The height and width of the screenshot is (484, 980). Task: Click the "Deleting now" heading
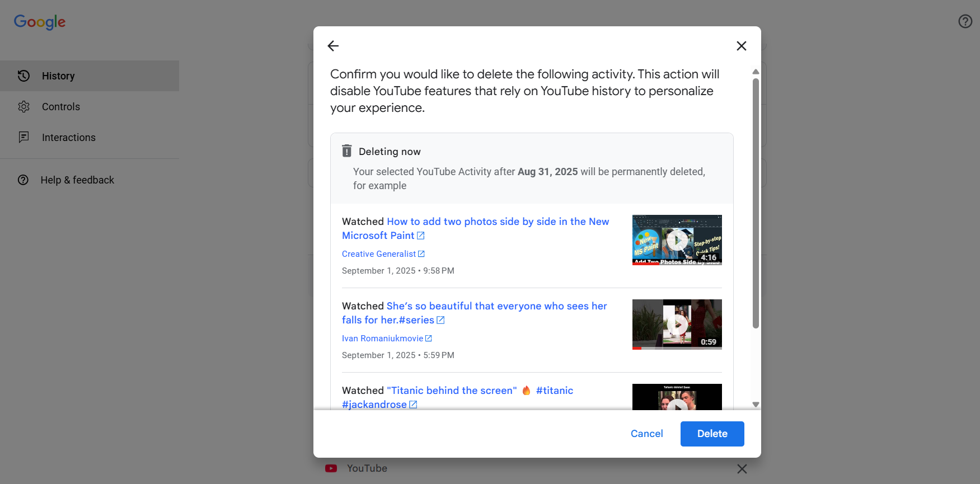pos(390,152)
